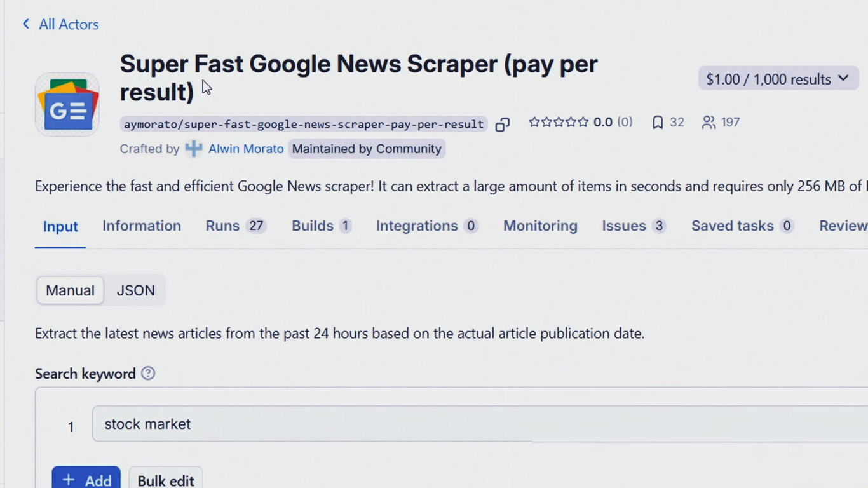Switch to JSON input mode

[135, 290]
